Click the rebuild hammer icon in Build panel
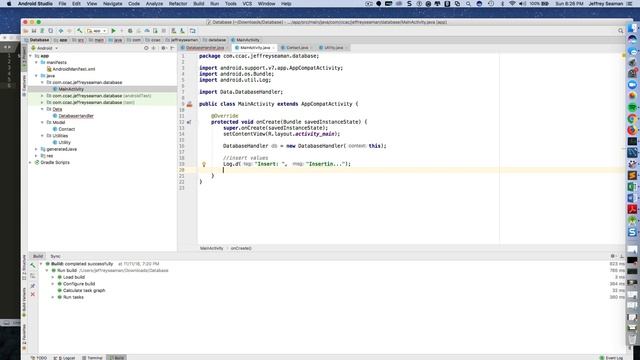The width and height of the screenshot is (640, 360). tap(33, 265)
